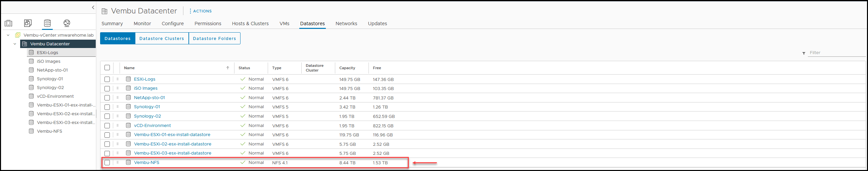The width and height of the screenshot is (868, 171).
Task: Select Vembu-ESXi-01-esx-install in the navigator tree
Action: 66,105
